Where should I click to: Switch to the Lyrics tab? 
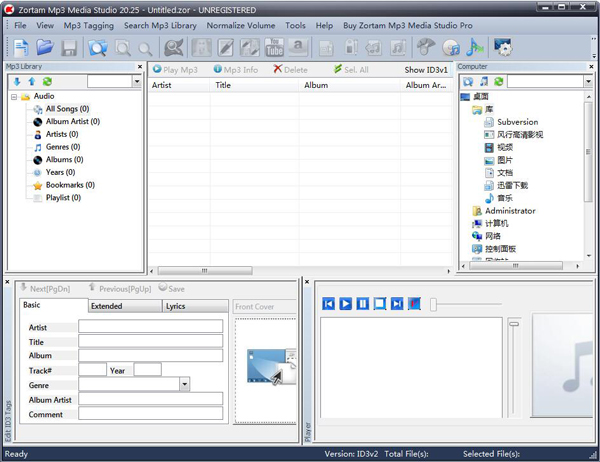(x=196, y=306)
